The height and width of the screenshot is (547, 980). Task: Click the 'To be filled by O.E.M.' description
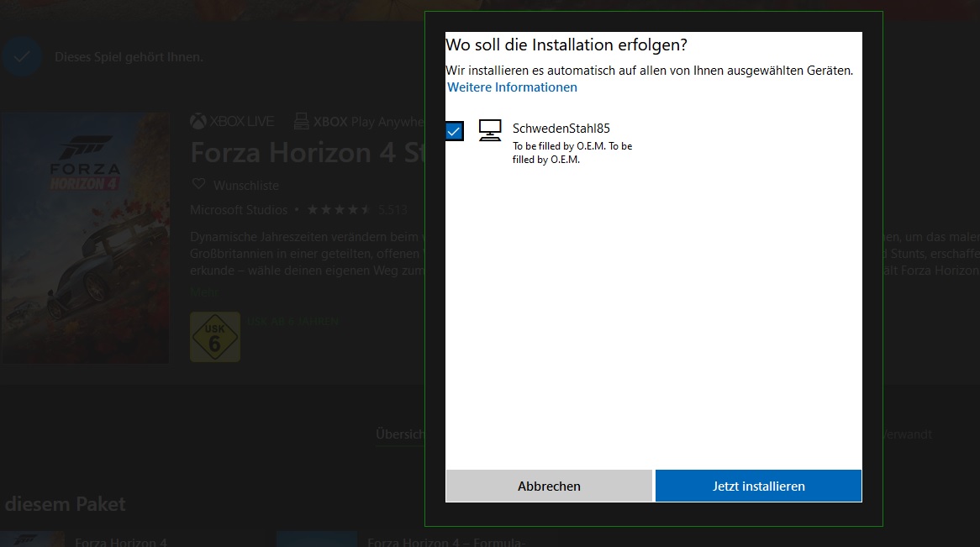coord(572,153)
